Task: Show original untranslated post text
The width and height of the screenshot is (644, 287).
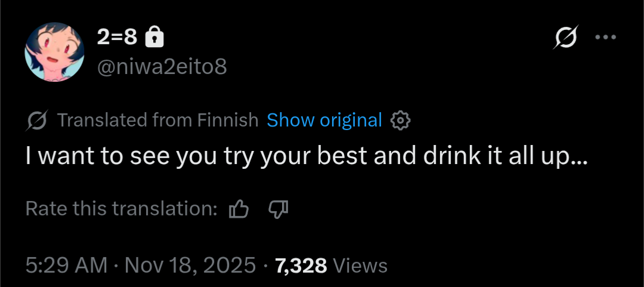Action: (x=324, y=121)
